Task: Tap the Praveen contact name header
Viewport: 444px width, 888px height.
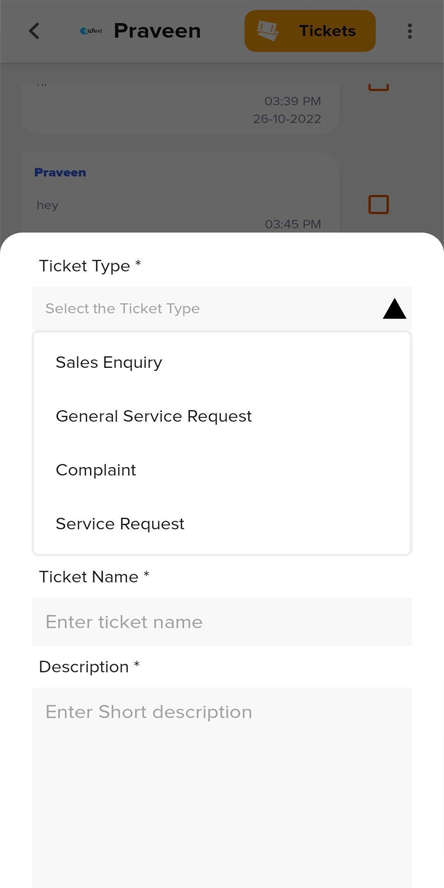Action: (157, 31)
